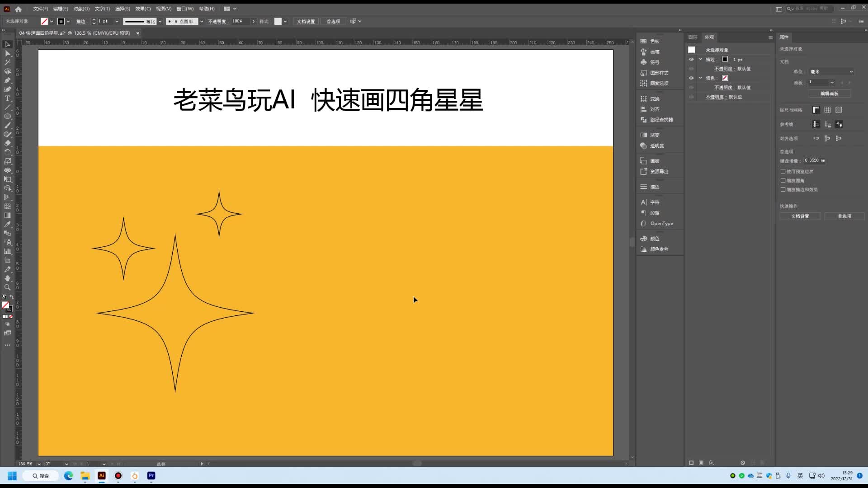Image resolution: width=868 pixels, height=488 pixels.
Task: Select the Direct Selection tool
Action: pos(7,53)
